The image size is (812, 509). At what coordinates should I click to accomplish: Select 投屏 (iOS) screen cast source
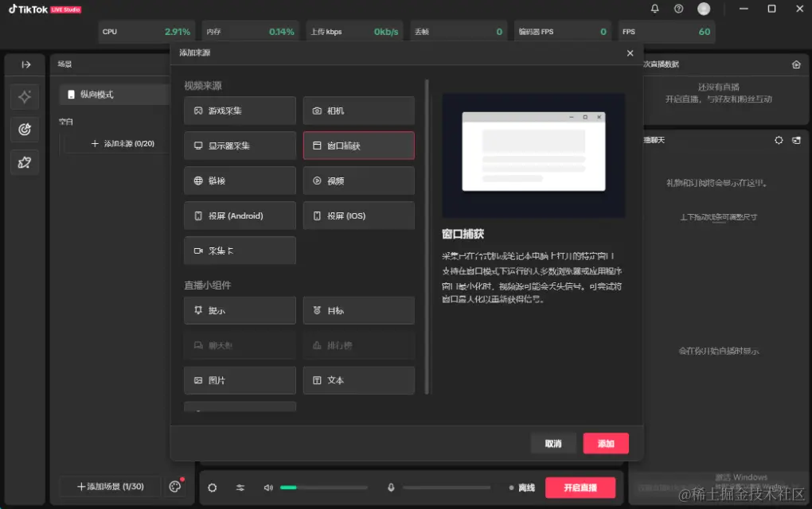coord(358,216)
